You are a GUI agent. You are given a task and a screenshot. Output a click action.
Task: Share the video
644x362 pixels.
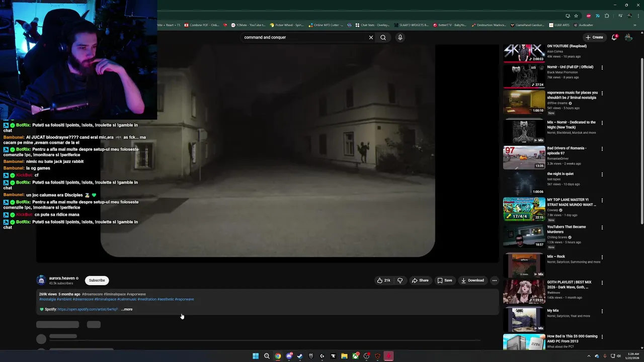click(420, 281)
